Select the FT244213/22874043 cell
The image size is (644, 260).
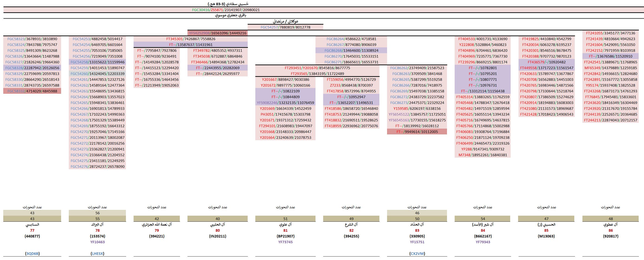610,120
